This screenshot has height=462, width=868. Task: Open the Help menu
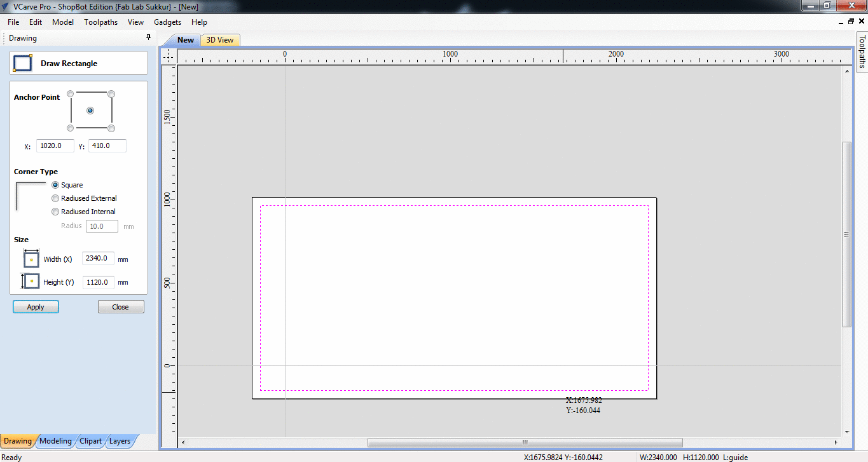pyautogui.click(x=199, y=22)
